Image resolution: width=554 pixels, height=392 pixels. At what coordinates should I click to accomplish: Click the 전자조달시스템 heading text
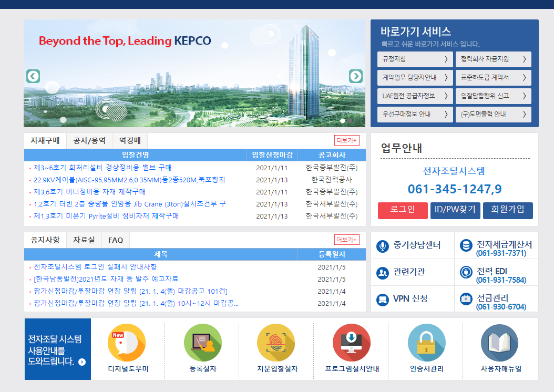pyautogui.click(x=454, y=171)
